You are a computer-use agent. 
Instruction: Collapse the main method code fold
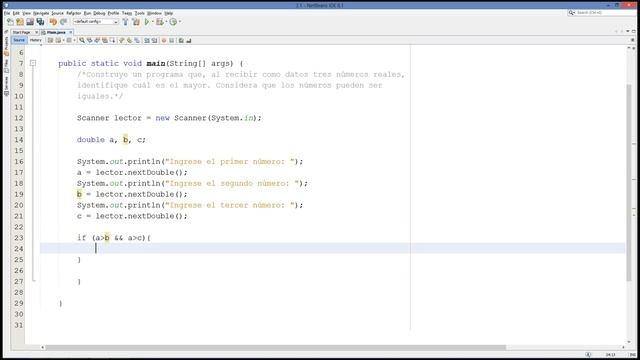33,63
